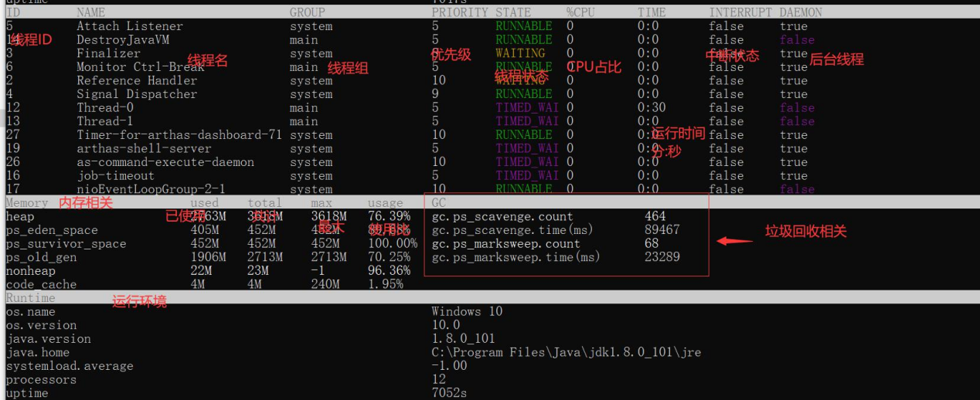Screen dimensions: 980x400
Task: Select the Monitor Ctrl-Break thread name
Action: coord(141,67)
